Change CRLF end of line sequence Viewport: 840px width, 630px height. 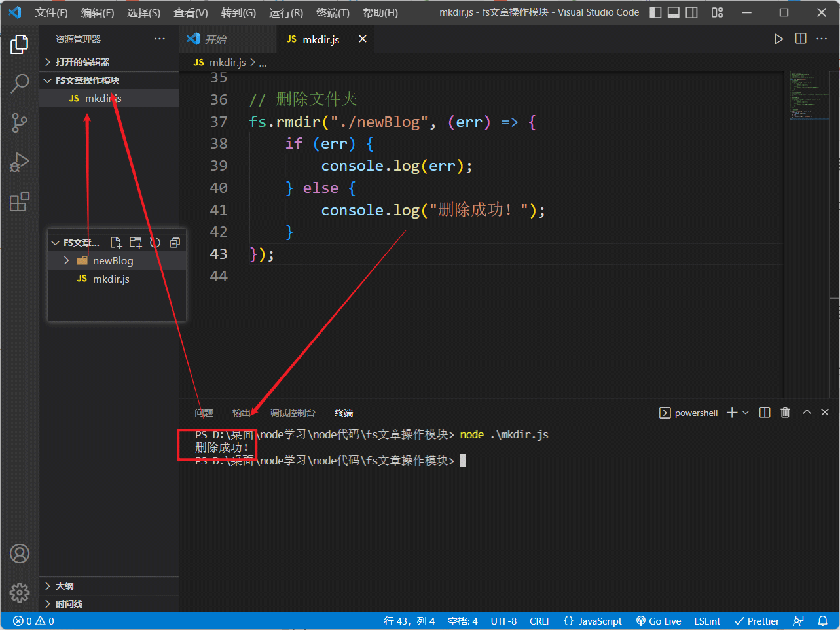[x=540, y=621]
